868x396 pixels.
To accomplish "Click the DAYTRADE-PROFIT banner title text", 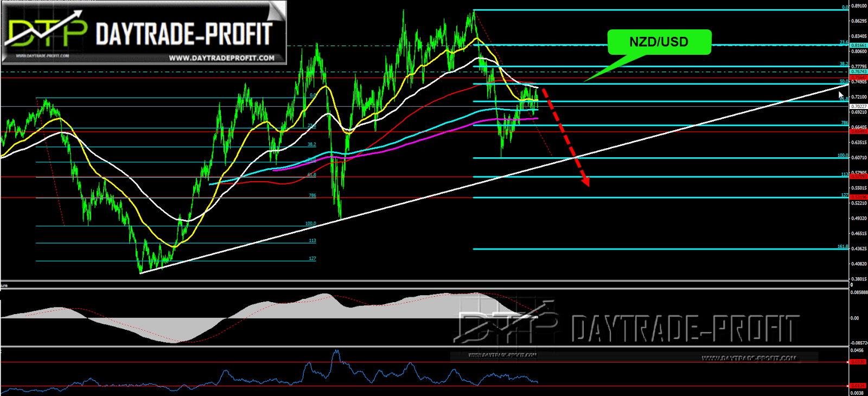I will click(x=184, y=34).
